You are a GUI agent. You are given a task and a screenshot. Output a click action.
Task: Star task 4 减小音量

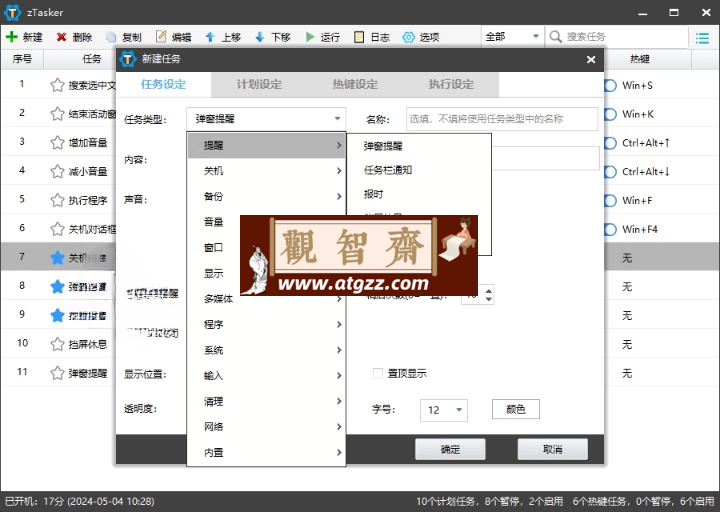pos(57,171)
